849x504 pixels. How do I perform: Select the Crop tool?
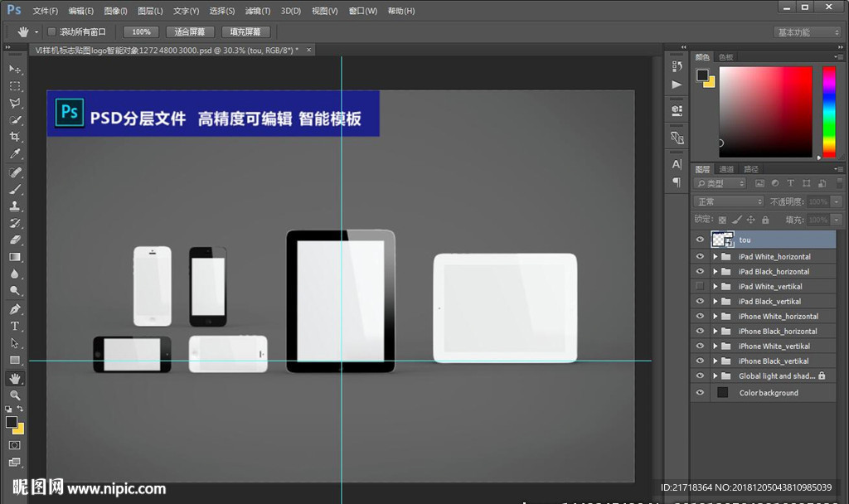(15, 138)
